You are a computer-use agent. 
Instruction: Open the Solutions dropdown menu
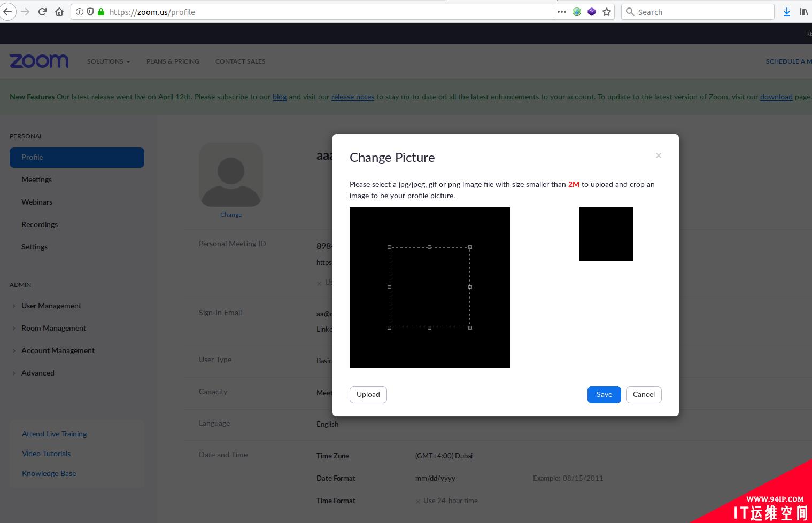pos(109,61)
